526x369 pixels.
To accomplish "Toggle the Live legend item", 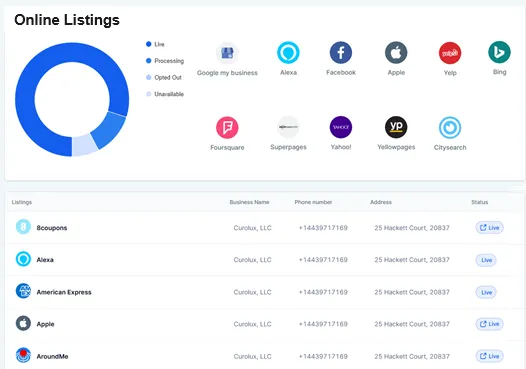I will tap(155, 44).
